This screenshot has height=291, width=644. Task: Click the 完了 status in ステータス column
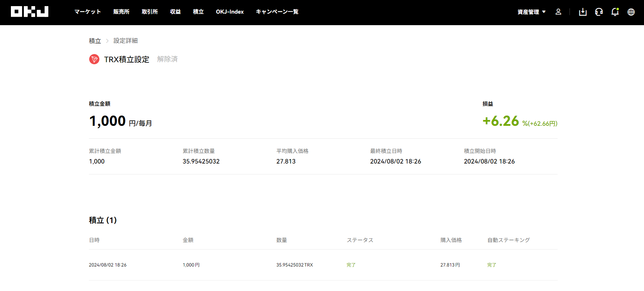(x=351, y=265)
